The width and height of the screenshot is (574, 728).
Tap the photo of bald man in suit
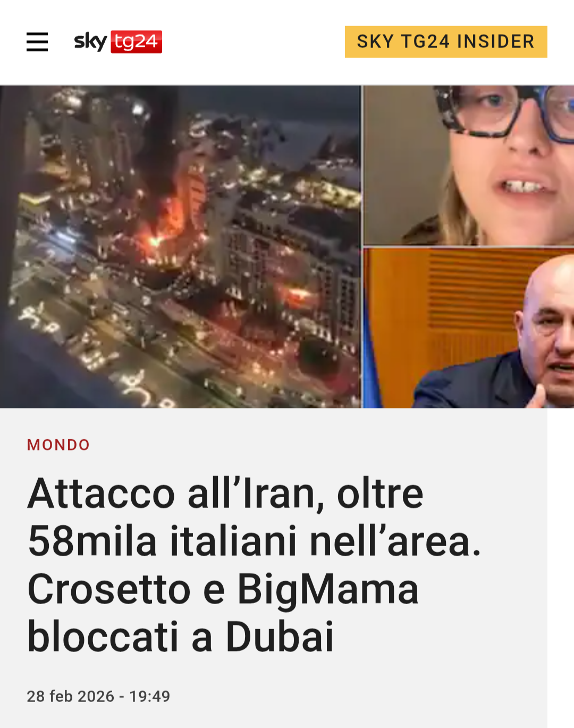(469, 328)
